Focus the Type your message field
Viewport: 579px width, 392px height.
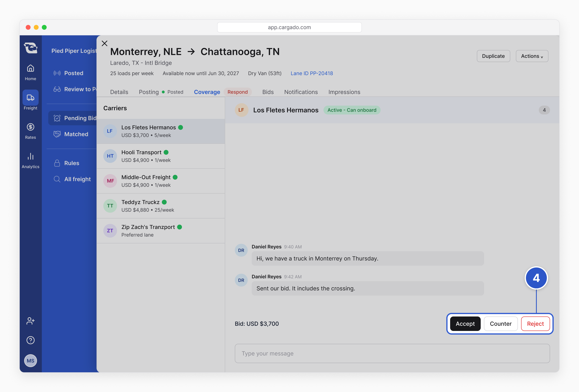(392, 353)
